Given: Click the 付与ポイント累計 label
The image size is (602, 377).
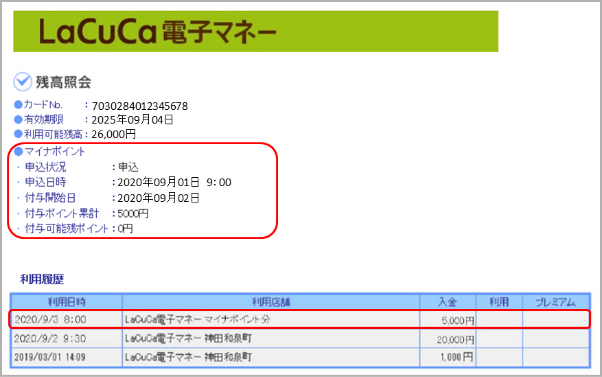Looking at the screenshot, I should tap(62, 213).
